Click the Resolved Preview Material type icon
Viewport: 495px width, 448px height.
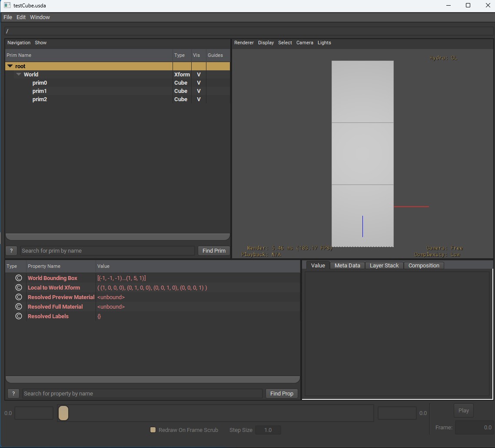click(18, 297)
